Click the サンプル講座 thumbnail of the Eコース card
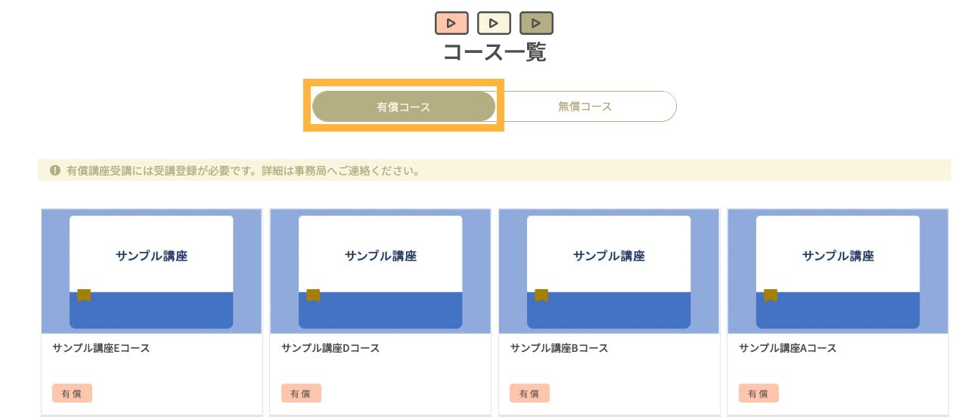Viewport: 980px width, 420px height. tap(151, 270)
